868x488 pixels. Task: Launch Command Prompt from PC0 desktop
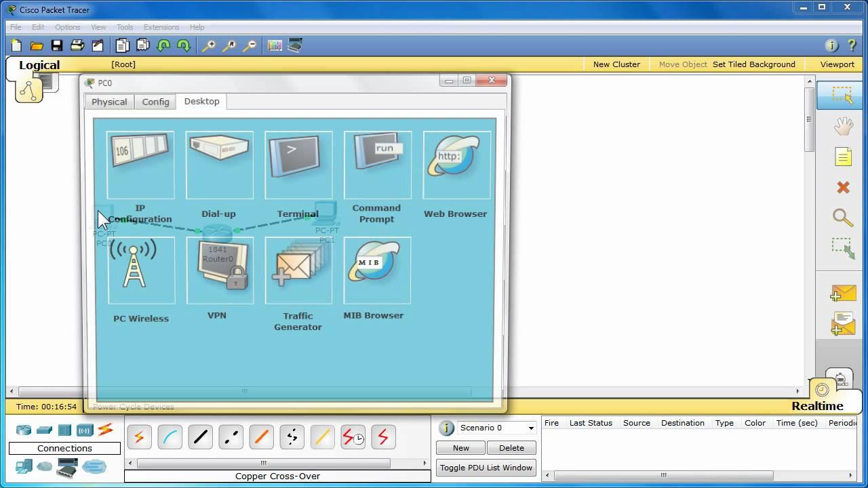[x=377, y=165]
